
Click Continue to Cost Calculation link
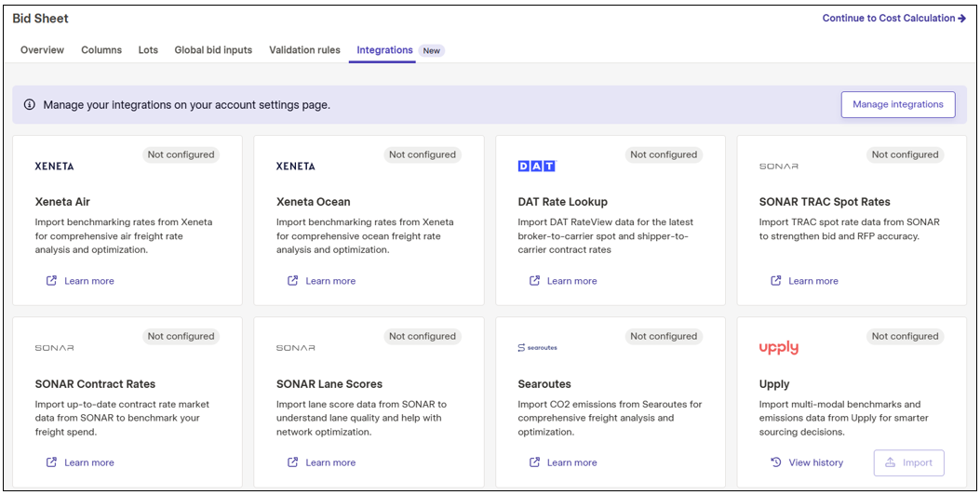pos(893,18)
